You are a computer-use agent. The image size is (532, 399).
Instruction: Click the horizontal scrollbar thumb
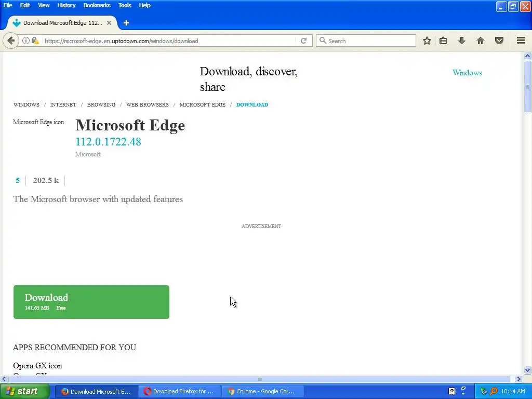[259, 379]
